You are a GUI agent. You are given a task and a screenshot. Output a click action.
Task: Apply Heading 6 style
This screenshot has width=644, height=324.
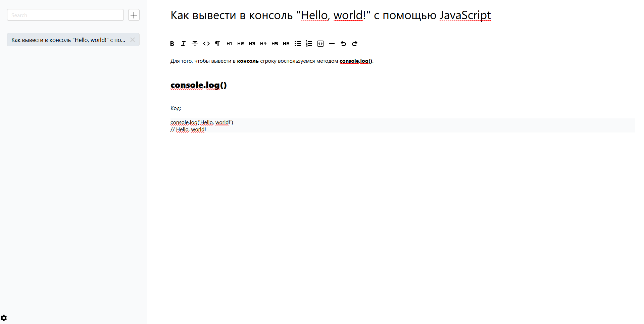click(x=286, y=44)
